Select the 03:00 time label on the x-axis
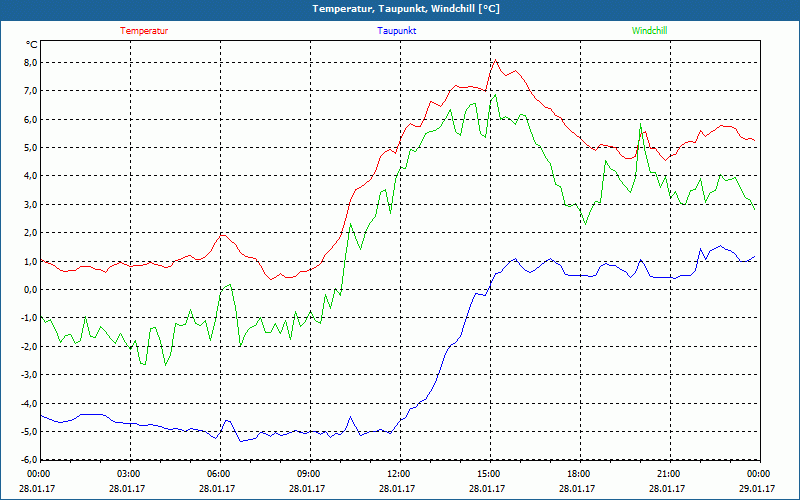 pos(129,474)
